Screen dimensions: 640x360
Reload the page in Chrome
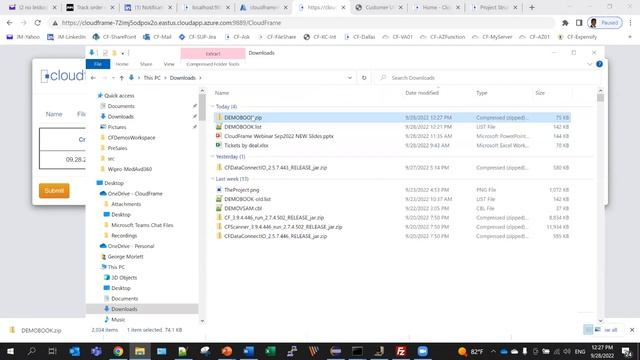click(x=38, y=23)
